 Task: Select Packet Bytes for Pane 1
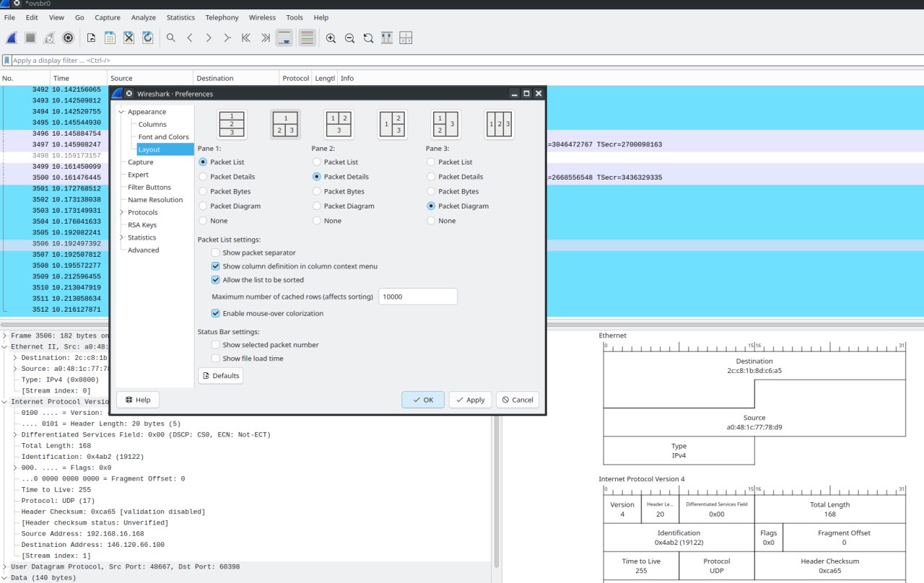tap(203, 191)
